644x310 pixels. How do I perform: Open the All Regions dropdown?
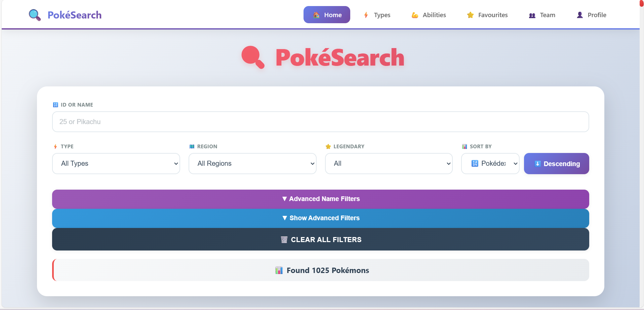(x=252, y=163)
